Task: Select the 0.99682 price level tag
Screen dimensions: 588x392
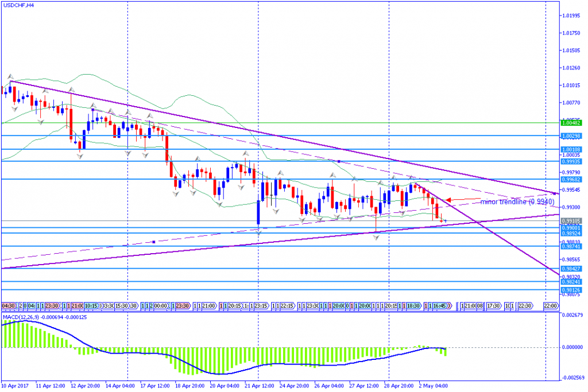Action: [571, 180]
